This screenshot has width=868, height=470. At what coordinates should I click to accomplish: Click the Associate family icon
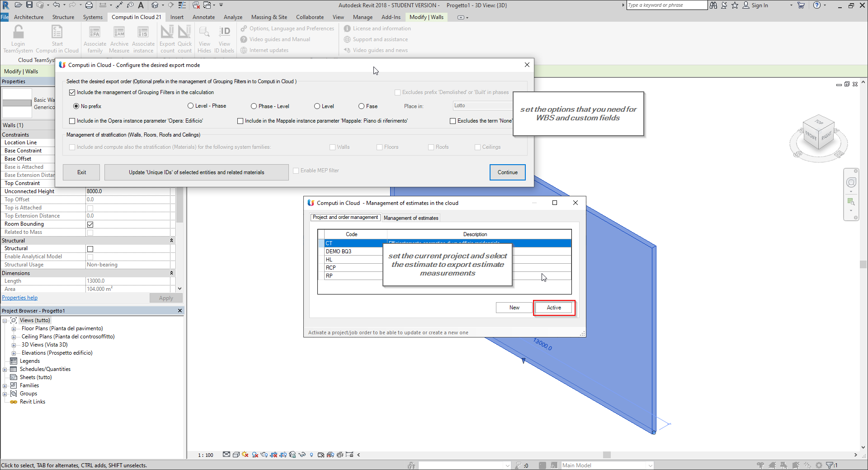94,33
